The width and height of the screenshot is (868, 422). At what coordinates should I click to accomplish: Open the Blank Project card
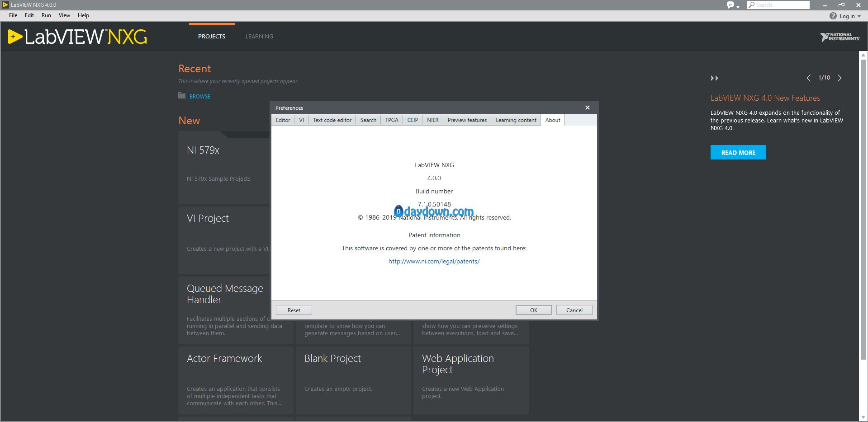coord(353,380)
